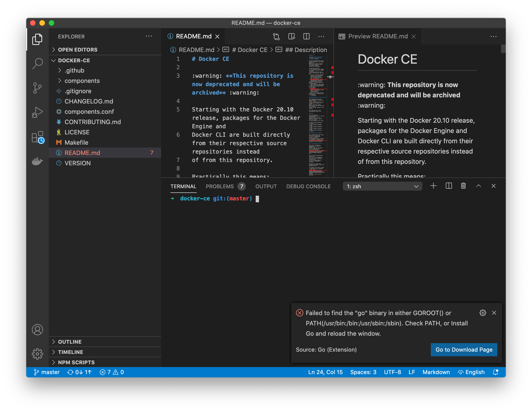The height and width of the screenshot is (412, 532).
Task: Open the terminal selector 1: zsh dropdown
Action: point(382,186)
